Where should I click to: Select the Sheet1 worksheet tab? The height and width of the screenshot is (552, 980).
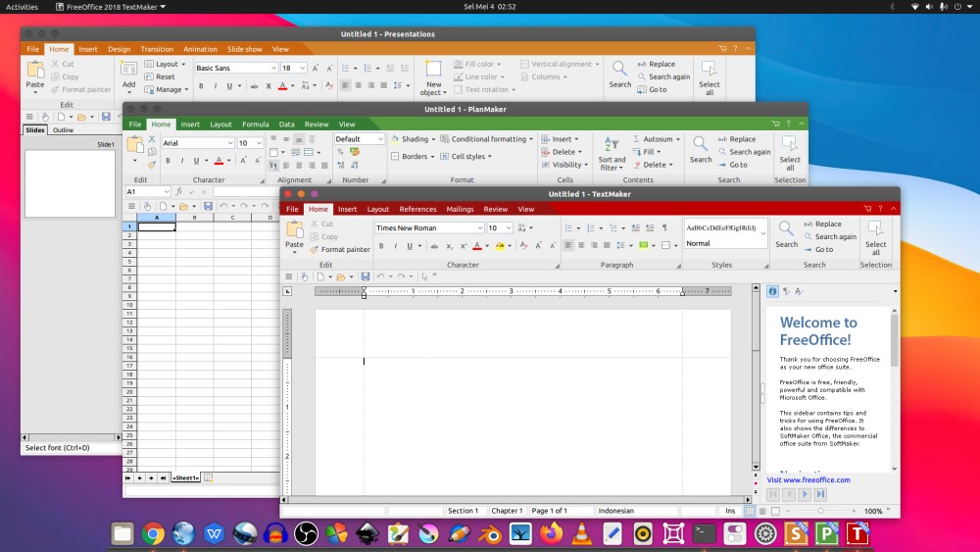[185, 477]
